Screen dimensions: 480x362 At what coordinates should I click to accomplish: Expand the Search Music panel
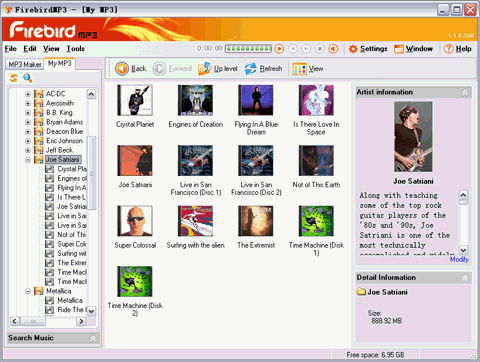click(93, 338)
